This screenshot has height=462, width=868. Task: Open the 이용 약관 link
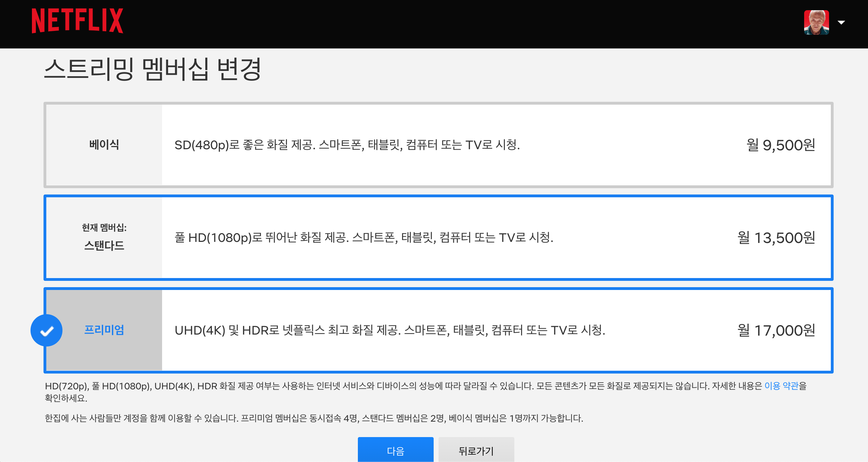pos(781,386)
